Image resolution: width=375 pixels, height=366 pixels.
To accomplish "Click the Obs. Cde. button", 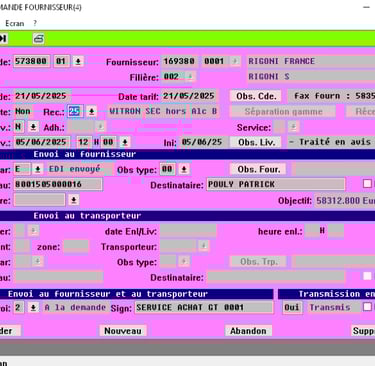I will tap(256, 96).
